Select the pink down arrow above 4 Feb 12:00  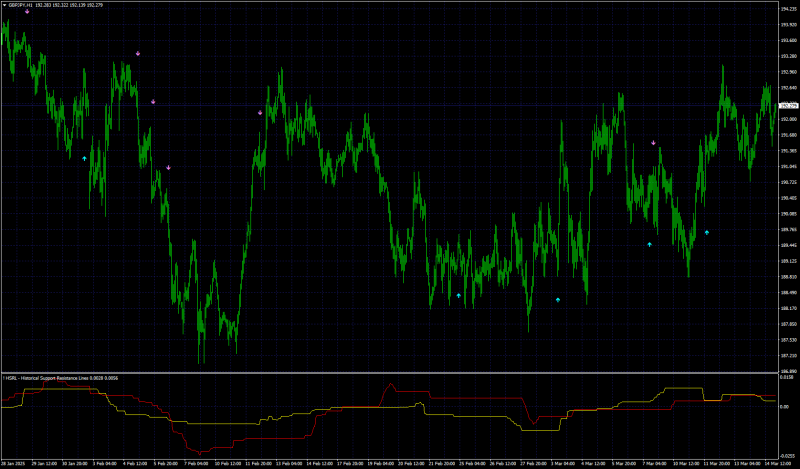click(138, 53)
